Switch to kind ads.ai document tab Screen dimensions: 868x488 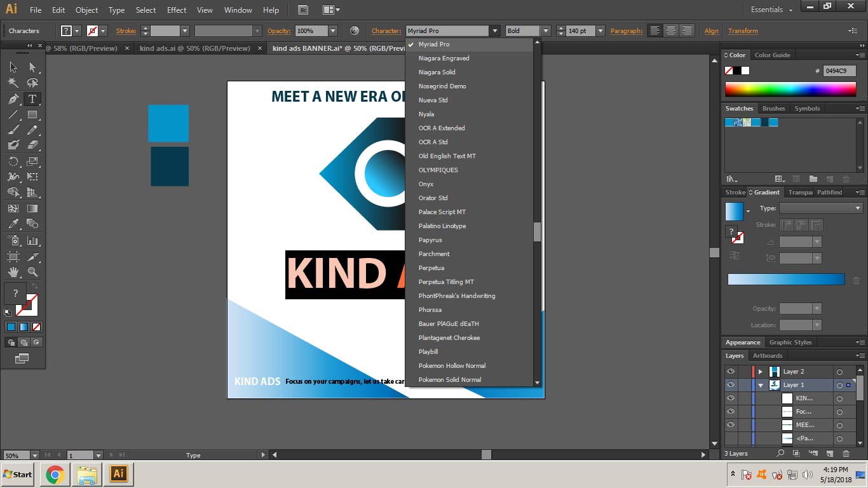pos(195,48)
